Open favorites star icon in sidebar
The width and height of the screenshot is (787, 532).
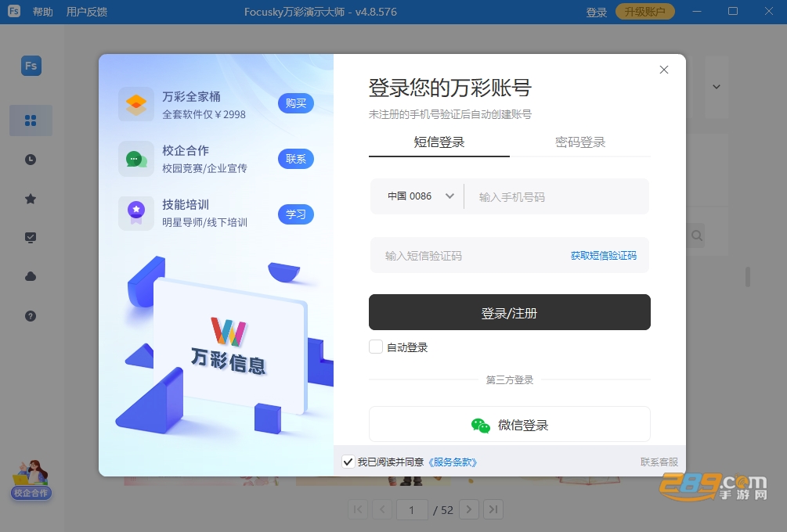click(x=31, y=199)
